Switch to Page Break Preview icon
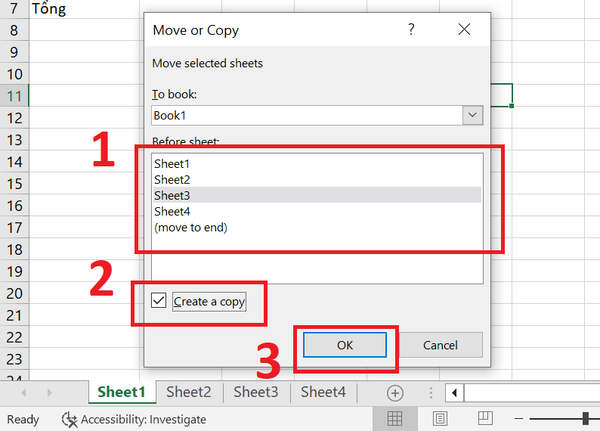This screenshot has height=431, width=600. (485, 418)
